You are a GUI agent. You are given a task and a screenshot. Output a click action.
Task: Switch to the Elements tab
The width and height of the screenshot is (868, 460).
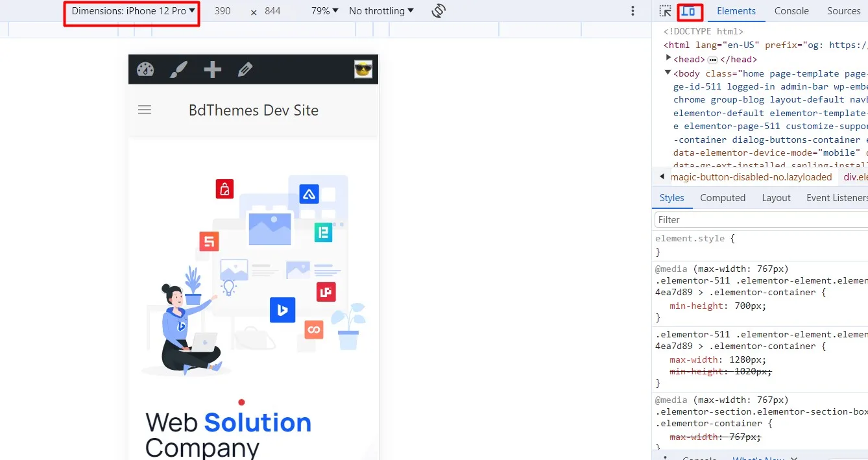coord(736,11)
